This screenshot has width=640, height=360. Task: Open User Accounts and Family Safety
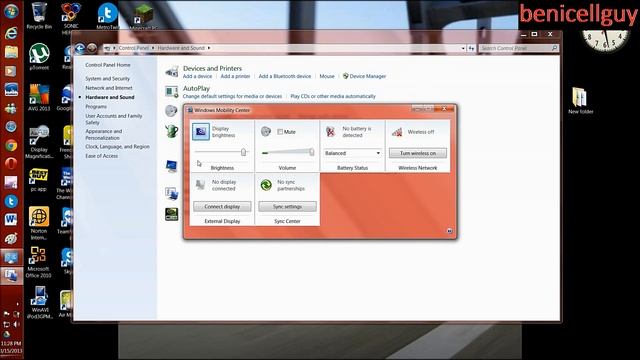click(113, 119)
